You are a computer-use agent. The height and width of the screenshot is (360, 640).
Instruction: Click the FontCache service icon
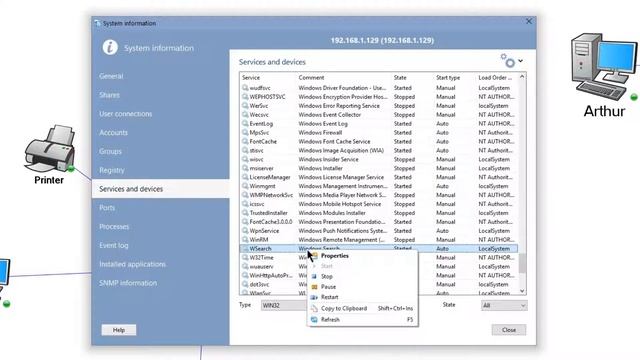click(245, 142)
